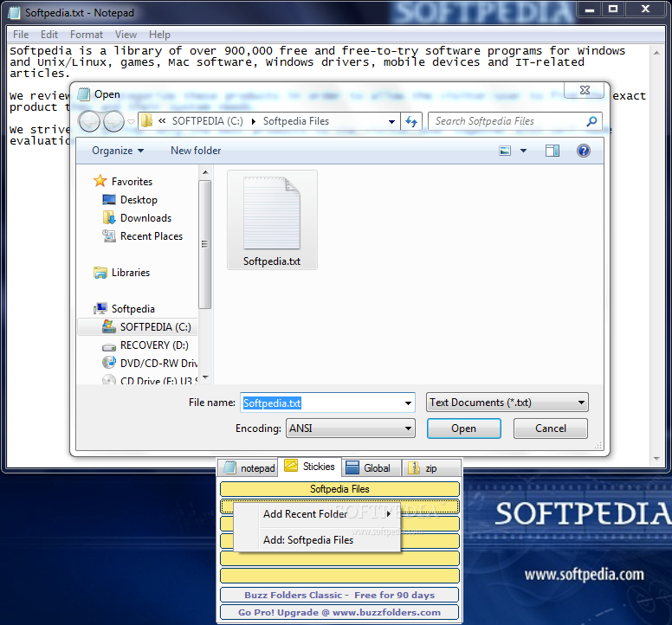Click the New folder button
The image size is (672, 625).
196,151
